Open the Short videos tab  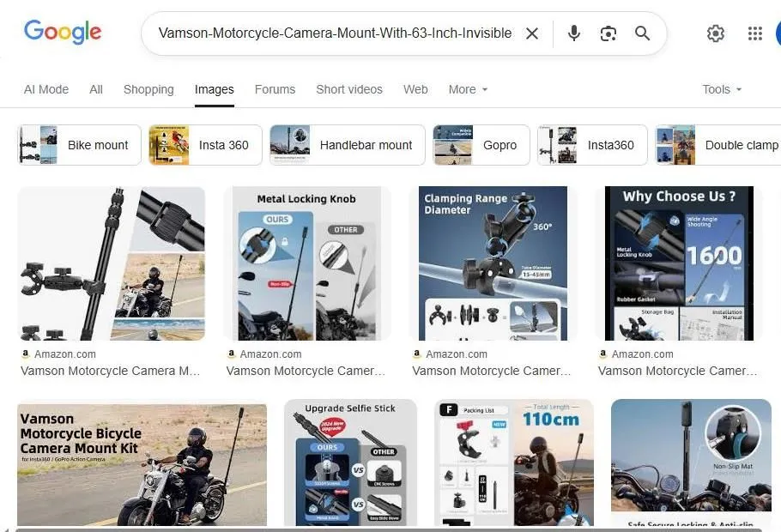349,89
